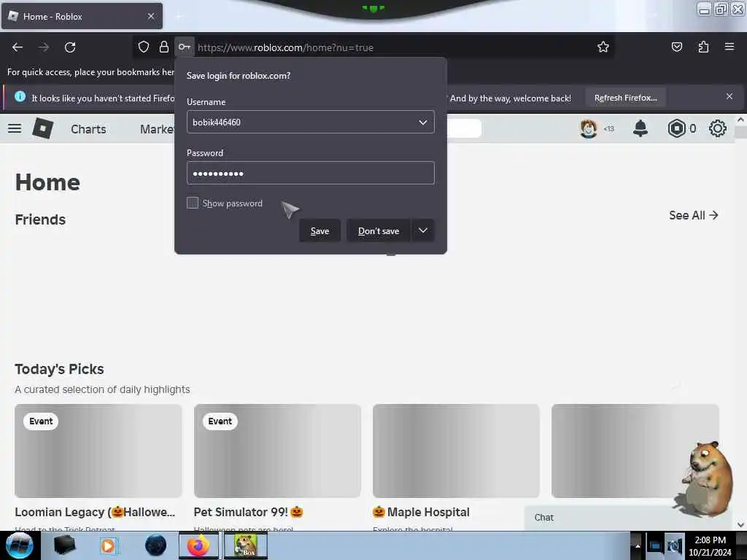
Task: Open the Pet Simulator 99 thumbnail
Action: 277,451
